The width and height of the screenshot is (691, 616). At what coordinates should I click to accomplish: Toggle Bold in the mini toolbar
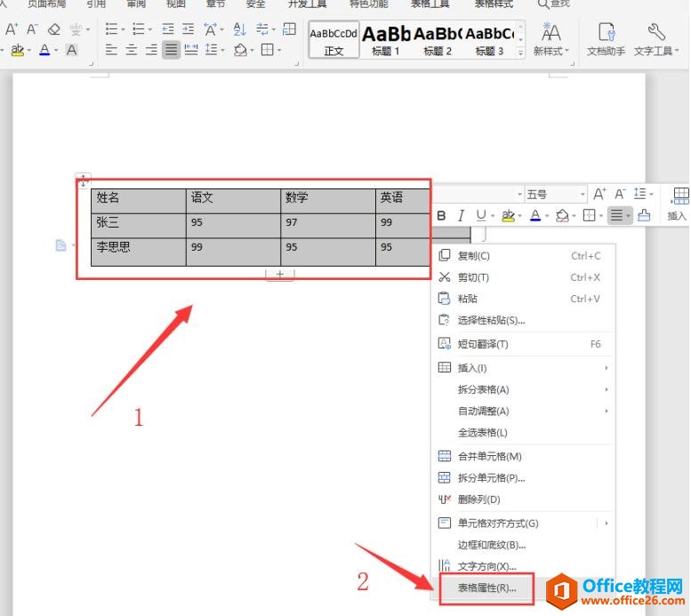441,215
